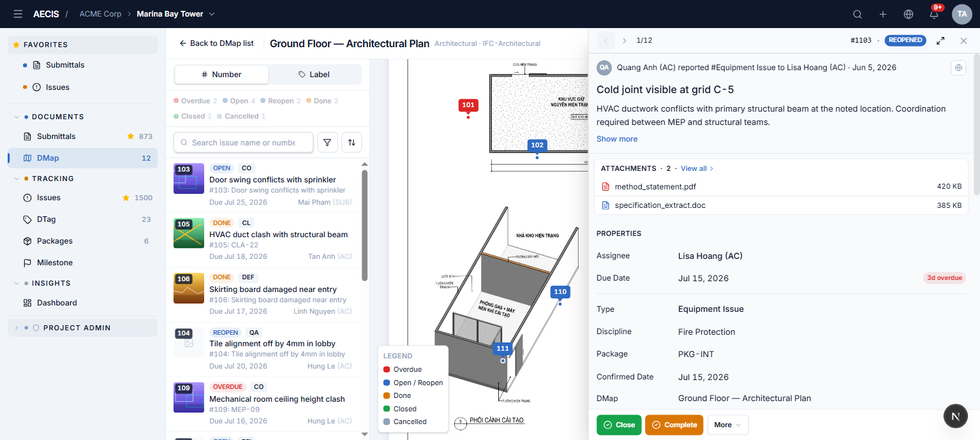Click the green Close issue button
980x440 pixels.
[x=619, y=425]
